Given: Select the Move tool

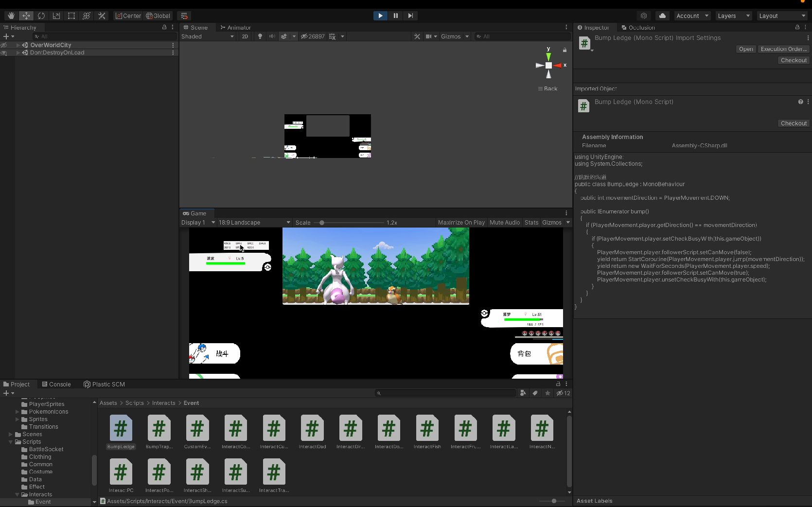Looking at the screenshot, I should 26,16.
